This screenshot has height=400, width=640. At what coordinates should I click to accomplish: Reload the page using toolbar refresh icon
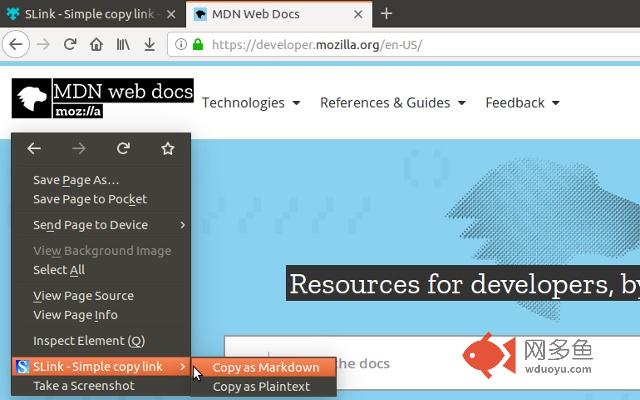[x=70, y=44]
